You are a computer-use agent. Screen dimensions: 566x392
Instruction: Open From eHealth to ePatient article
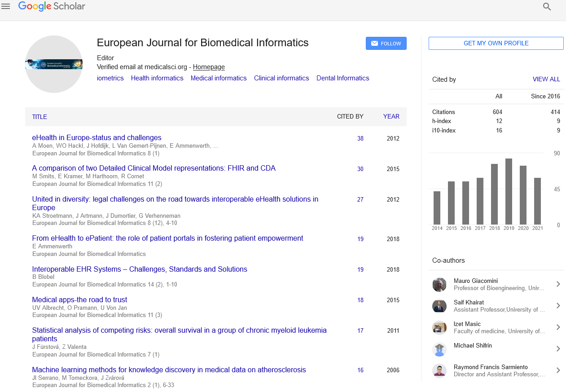coord(167,238)
